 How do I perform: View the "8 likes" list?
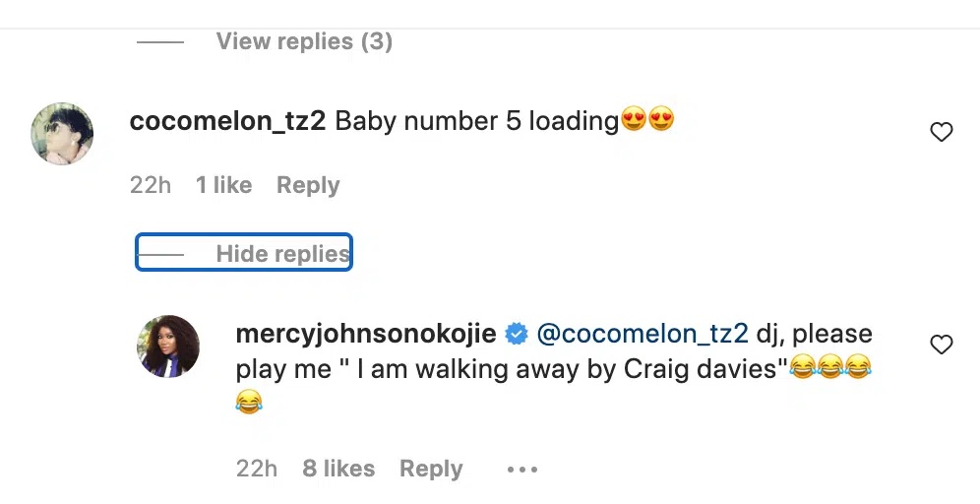pyautogui.click(x=338, y=469)
